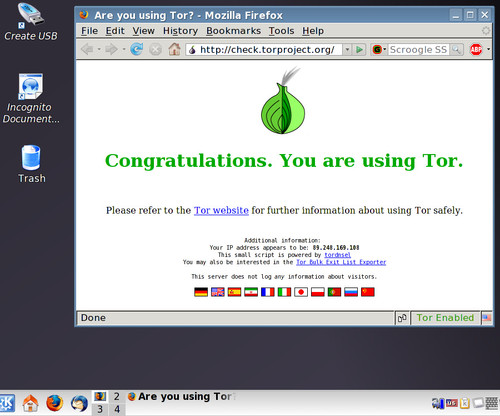The height and width of the screenshot is (416, 500).
Task: Open the Incognito Documentation desktop icon
Action: pyautogui.click(x=31, y=99)
